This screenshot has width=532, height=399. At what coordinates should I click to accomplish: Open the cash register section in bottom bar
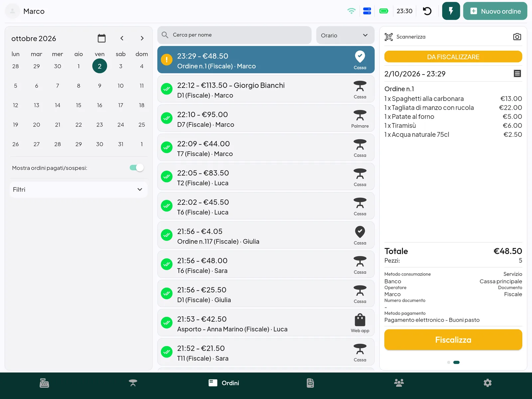pos(44,383)
